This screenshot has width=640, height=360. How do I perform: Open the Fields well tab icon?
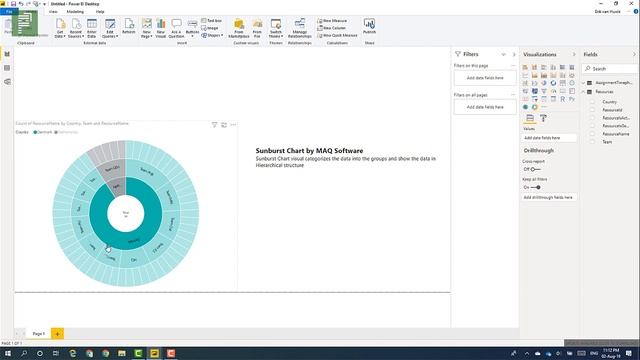530,118
